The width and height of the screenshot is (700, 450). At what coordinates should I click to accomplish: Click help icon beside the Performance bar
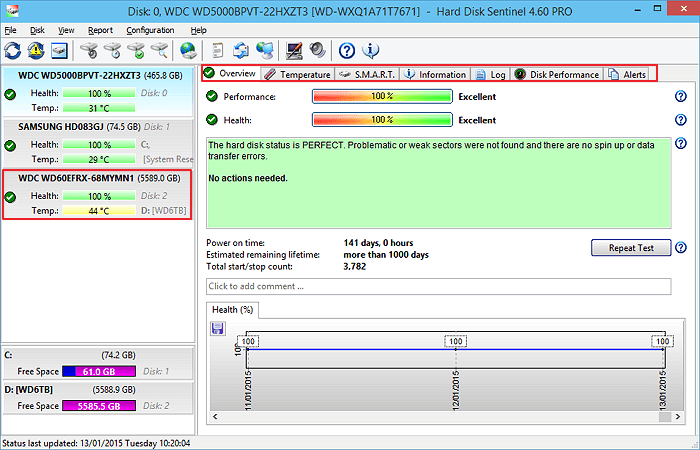(x=681, y=97)
